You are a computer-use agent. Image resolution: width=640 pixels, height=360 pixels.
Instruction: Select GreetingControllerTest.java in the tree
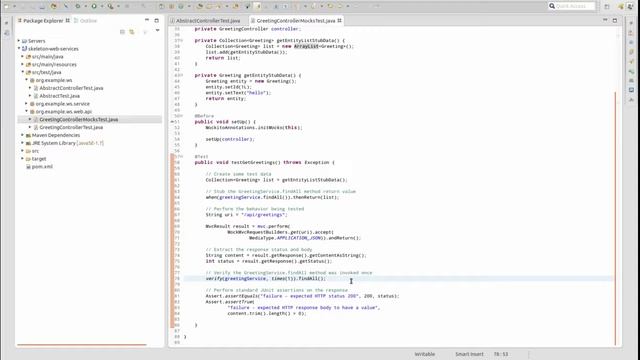[x=71, y=127]
